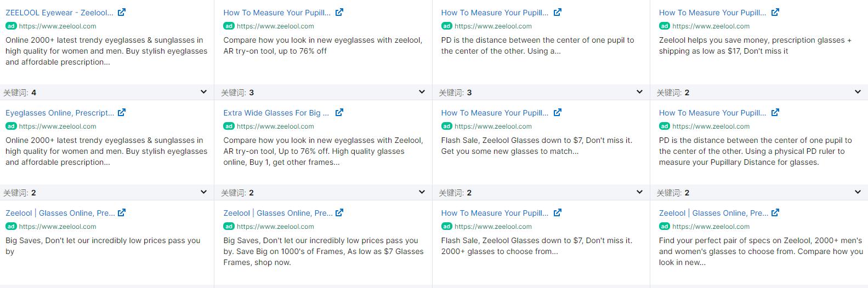Open external link icon of Flash Sale $7 ad in middle row
868x288 pixels.
tap(558, 112)
